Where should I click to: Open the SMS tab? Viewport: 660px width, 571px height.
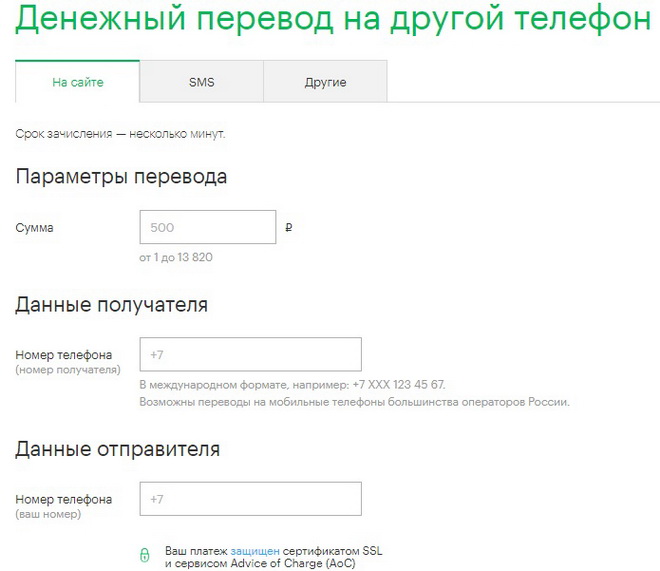click(202, 82)
